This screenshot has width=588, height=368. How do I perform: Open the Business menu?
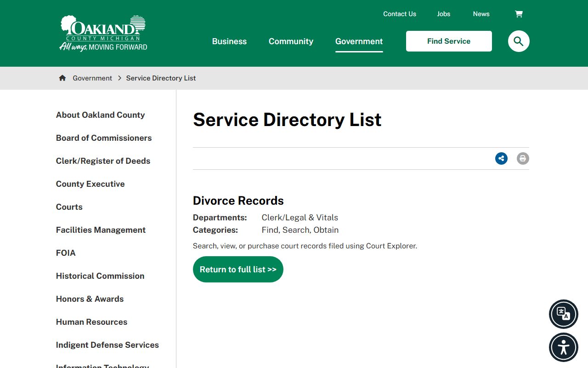click(x=229, y=41)
